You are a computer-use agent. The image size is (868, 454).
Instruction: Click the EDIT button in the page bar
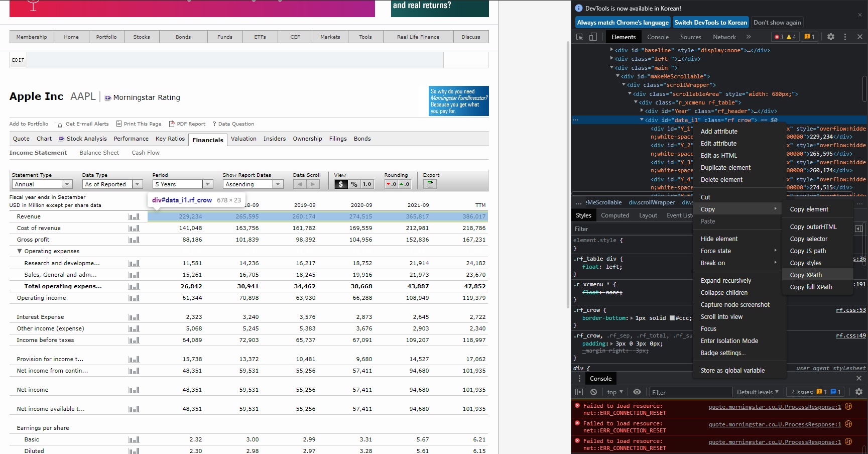click(x=19, y=60)
